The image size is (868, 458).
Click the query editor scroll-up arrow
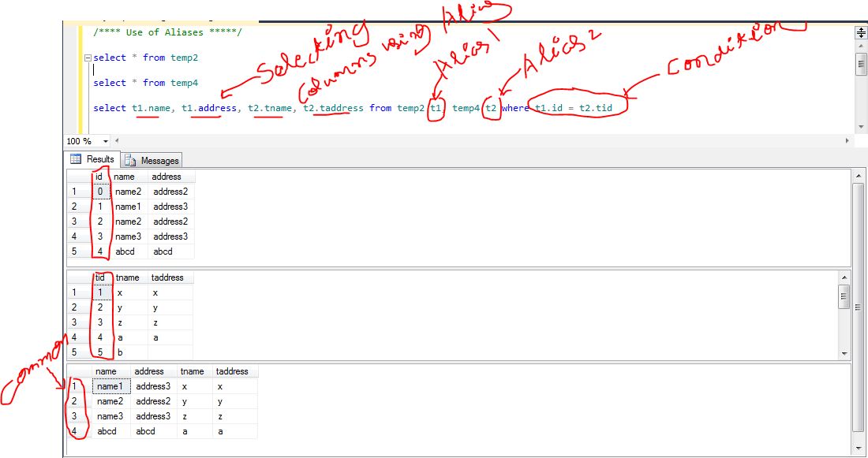(861, 47)
